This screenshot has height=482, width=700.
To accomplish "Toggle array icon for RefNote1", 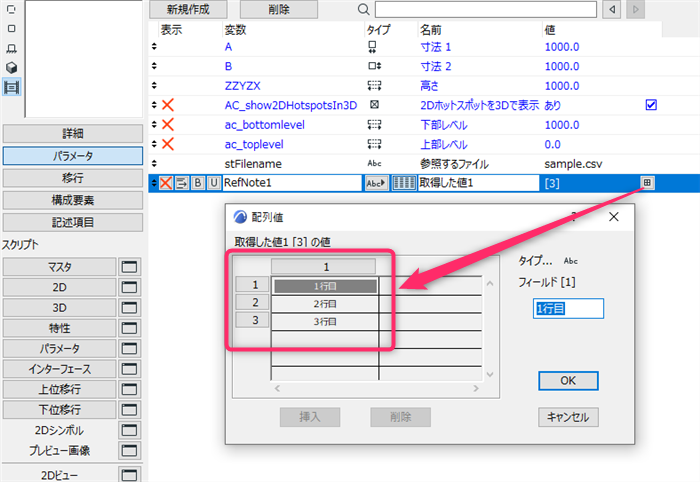I will click(x=404, y=183).
